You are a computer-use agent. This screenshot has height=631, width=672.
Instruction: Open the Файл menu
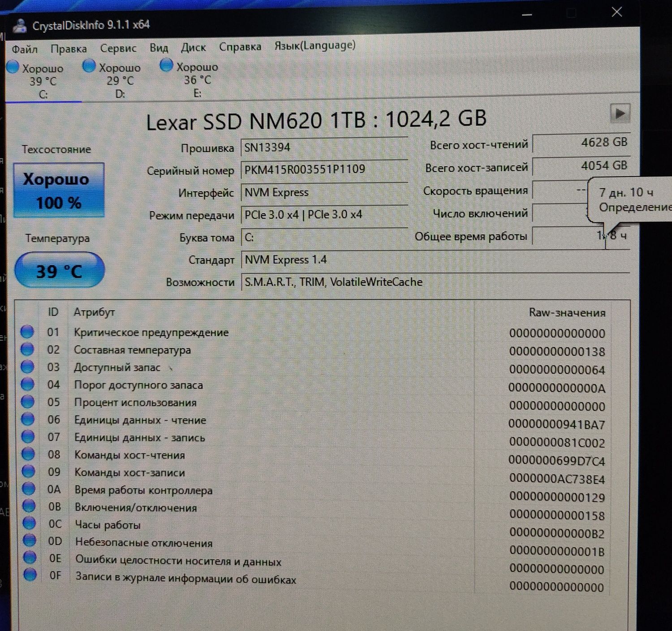click(x=24, y=49)
